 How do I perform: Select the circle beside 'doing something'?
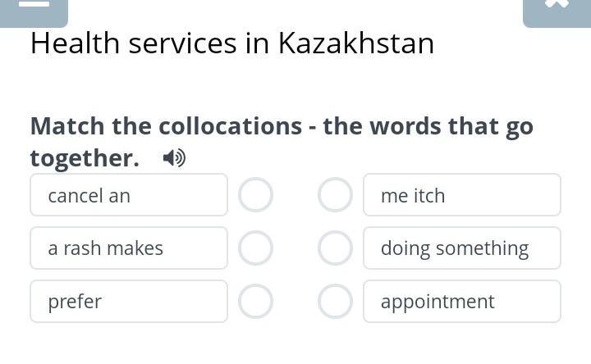tap(335, 248)
